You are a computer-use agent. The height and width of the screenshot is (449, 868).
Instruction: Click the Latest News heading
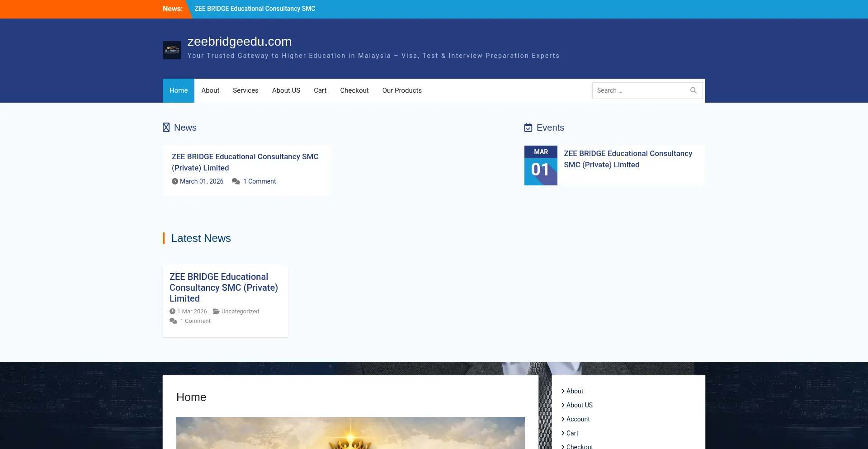point(201,238)
